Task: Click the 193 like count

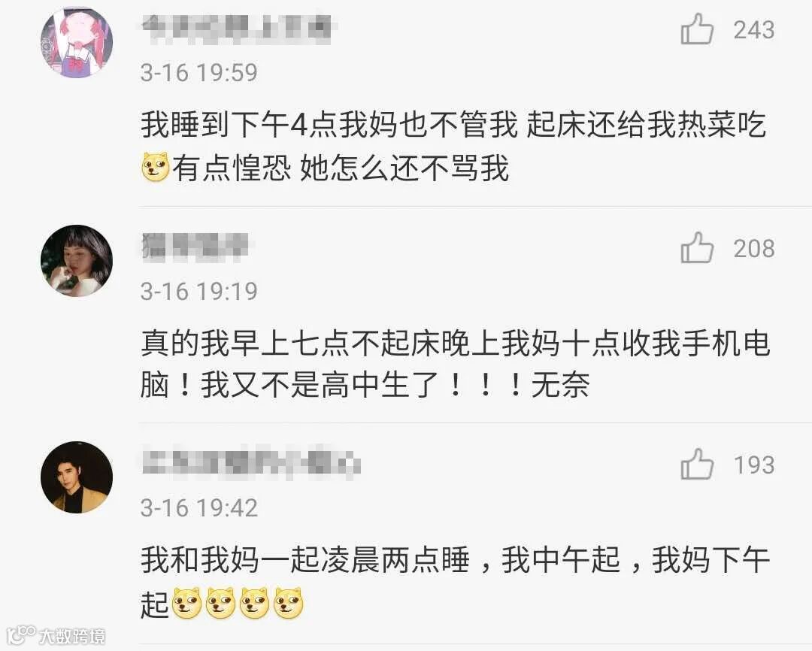Action: (754, 465)
